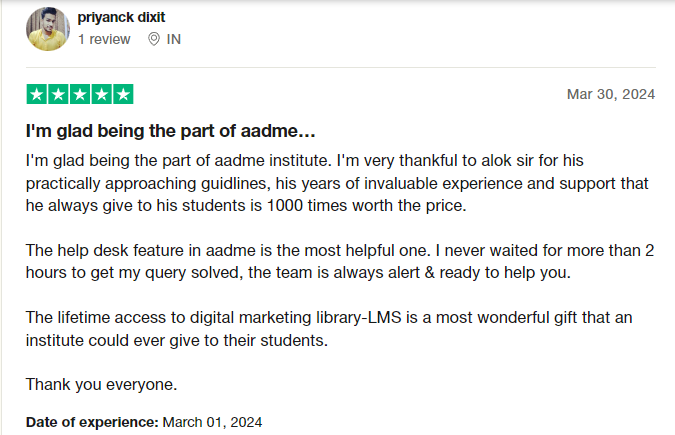Screen dimensions: 675x435
Task: Select the 'IN' country code label
Action: pos(174,39)
